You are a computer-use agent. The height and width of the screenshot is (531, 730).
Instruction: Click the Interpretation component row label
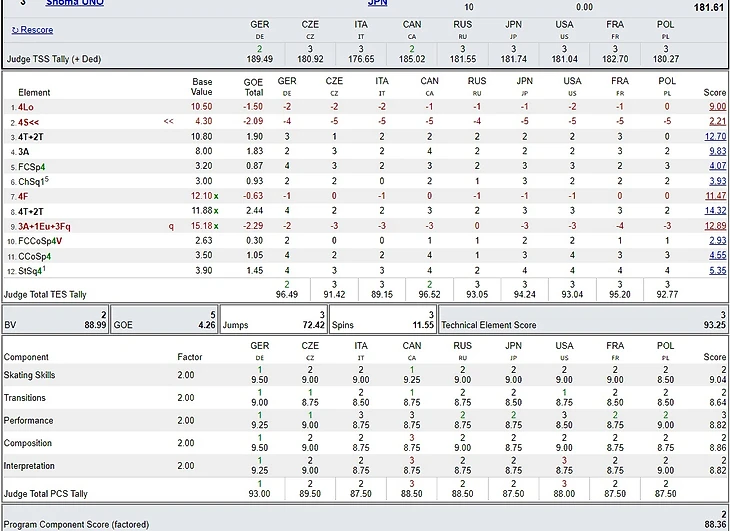coord(28,466)
